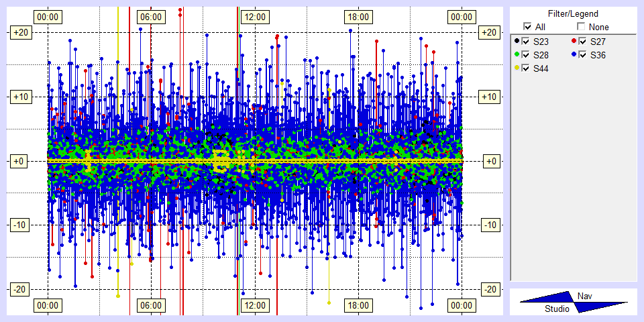Toggle the S44 series checkbox
Screen dimensions: 644x322
pos(526,68)
